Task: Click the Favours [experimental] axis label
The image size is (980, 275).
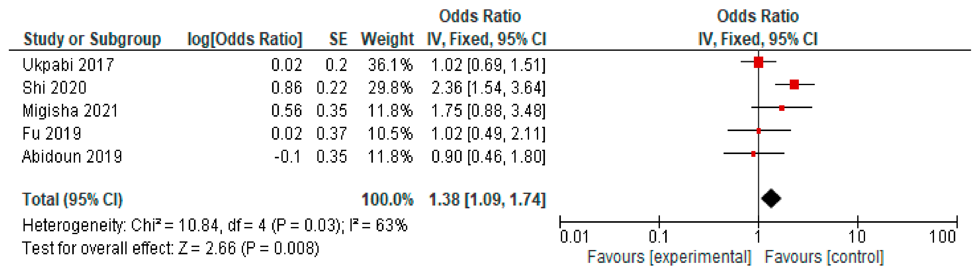Action: 669,257
